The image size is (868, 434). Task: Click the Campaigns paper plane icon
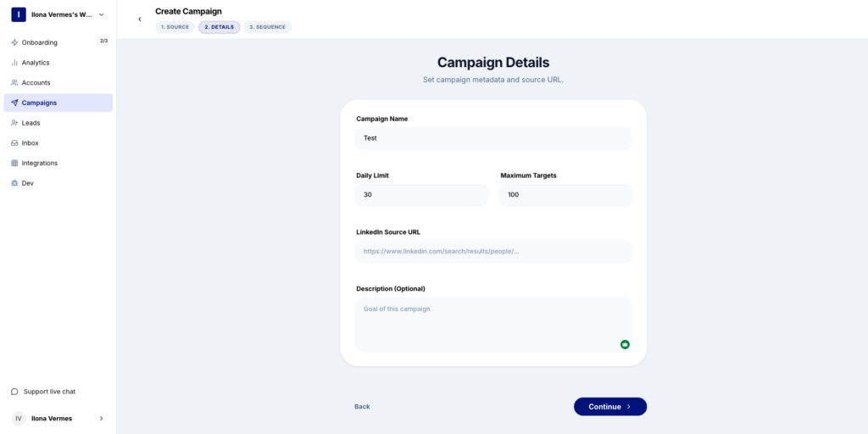pyautogui.click(x=14, y=103)
